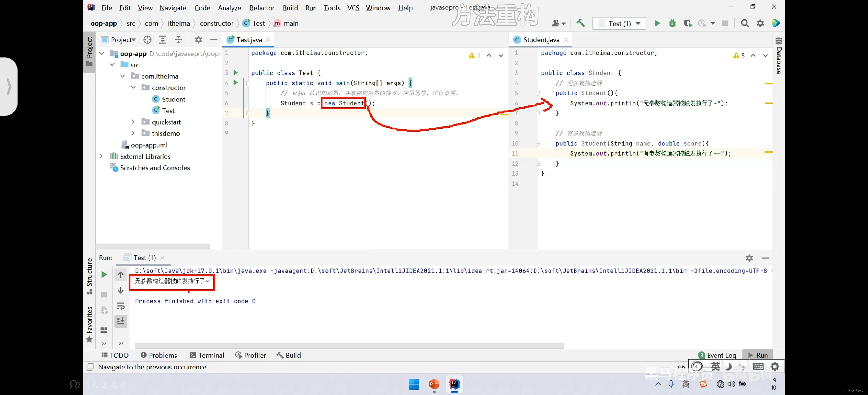Close the Test.java tab
The image size is (868, 395).
tap(268, 40)
